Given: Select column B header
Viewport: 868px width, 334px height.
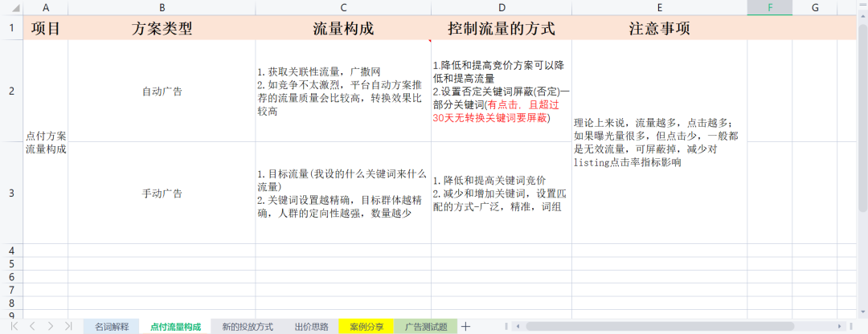Looking at the screenshot, I should point(162,7).
